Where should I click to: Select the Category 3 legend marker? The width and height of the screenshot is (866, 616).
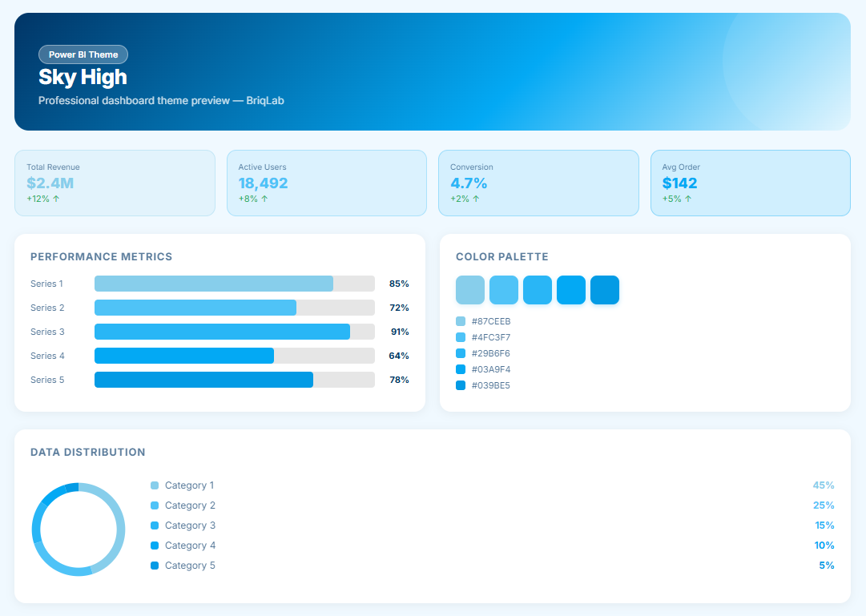[155, 525]
